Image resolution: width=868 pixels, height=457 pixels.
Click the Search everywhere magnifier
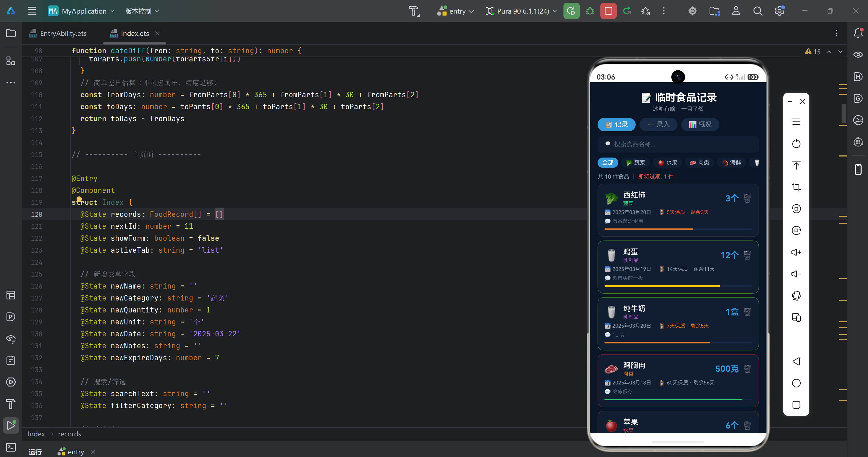pyautogui.click(x=758, y=11)
